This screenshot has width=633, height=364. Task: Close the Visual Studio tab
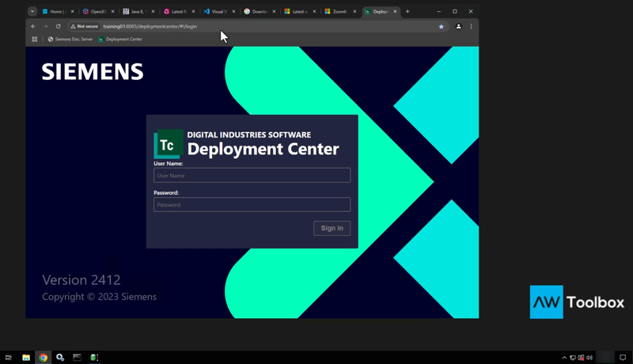point(233,12)
